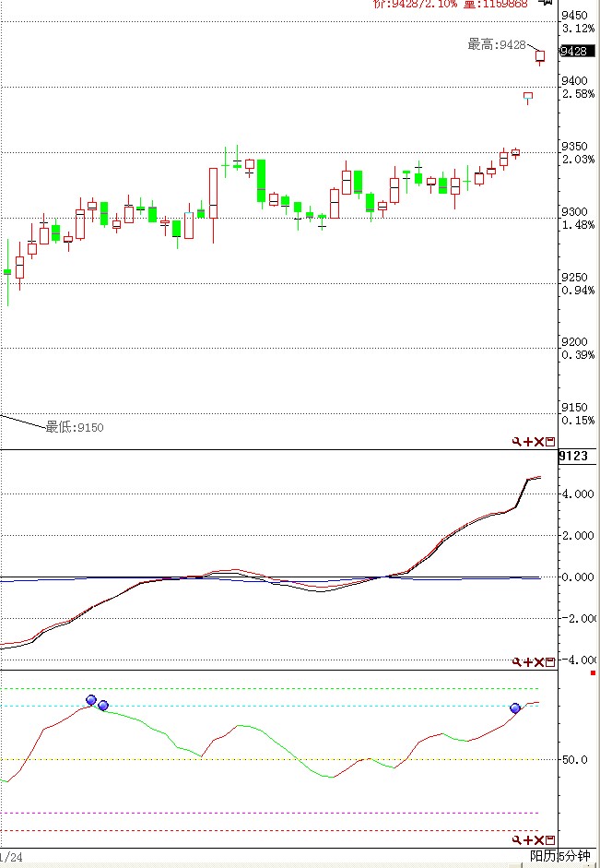Click the 9250 price axis label
The image size is (600, 868).
(x=574, y=278)
